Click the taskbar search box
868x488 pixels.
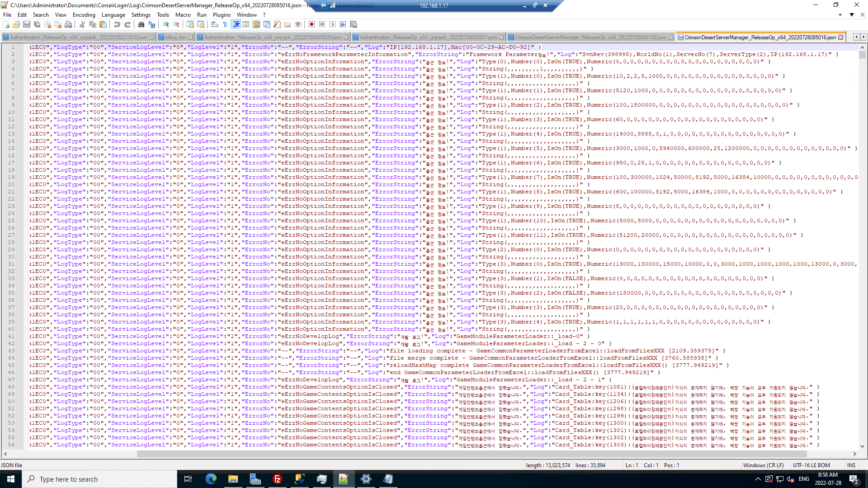[99, 479]
